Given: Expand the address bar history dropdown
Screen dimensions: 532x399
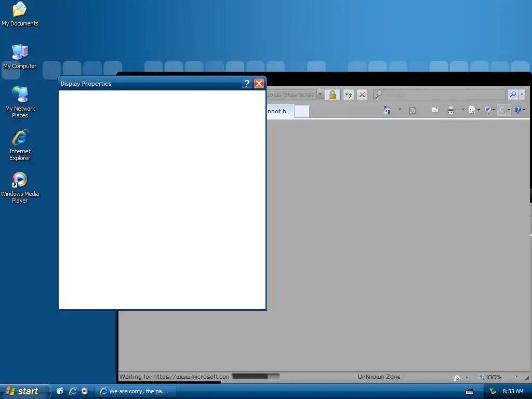Looking at the screenshot, I should pos(320,95).
